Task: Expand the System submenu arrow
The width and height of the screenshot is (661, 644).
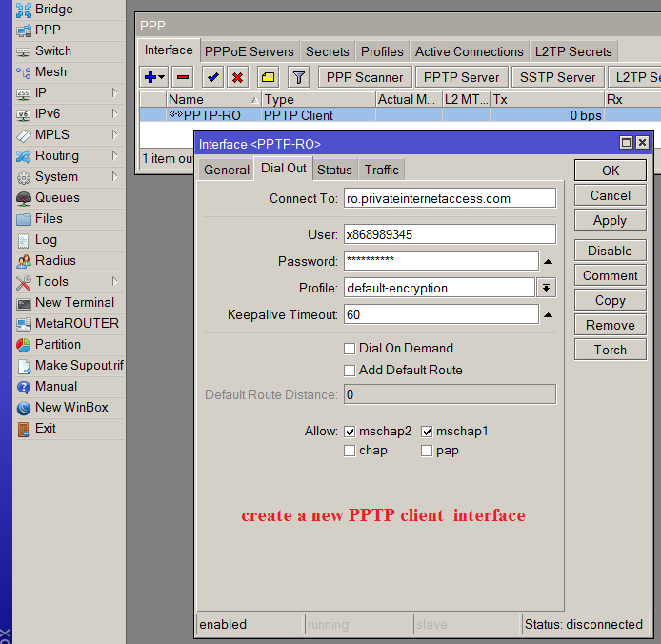Action: (x=114, y=176)
